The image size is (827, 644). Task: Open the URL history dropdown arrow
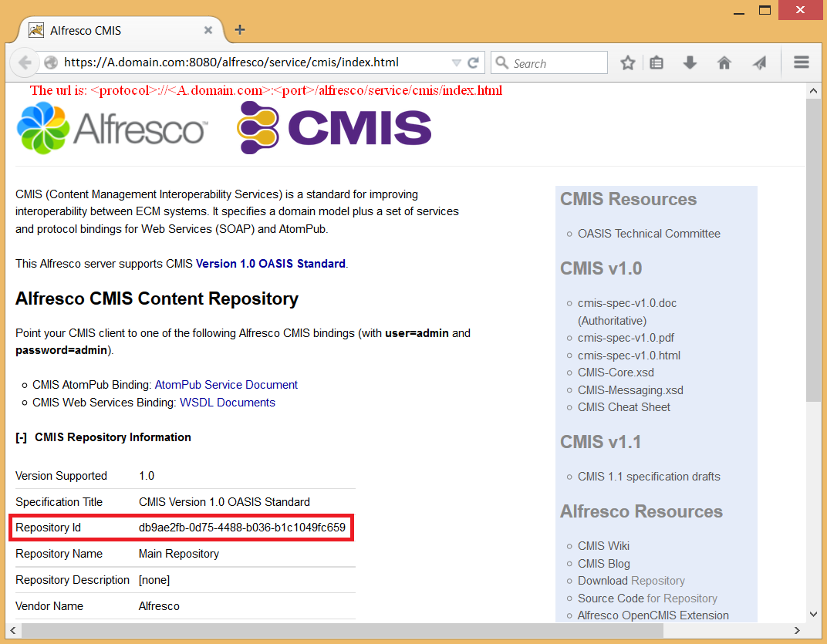click(456, 63)
